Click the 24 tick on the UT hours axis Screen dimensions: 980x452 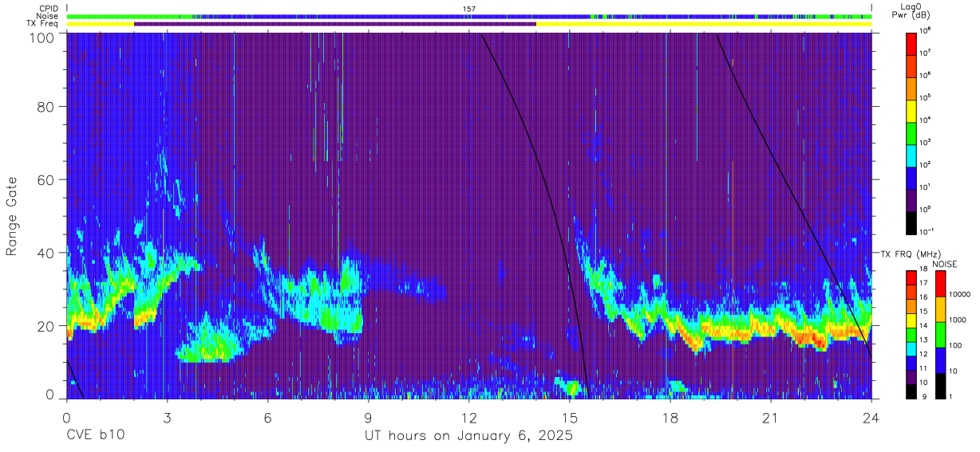[x=871, y=418]
